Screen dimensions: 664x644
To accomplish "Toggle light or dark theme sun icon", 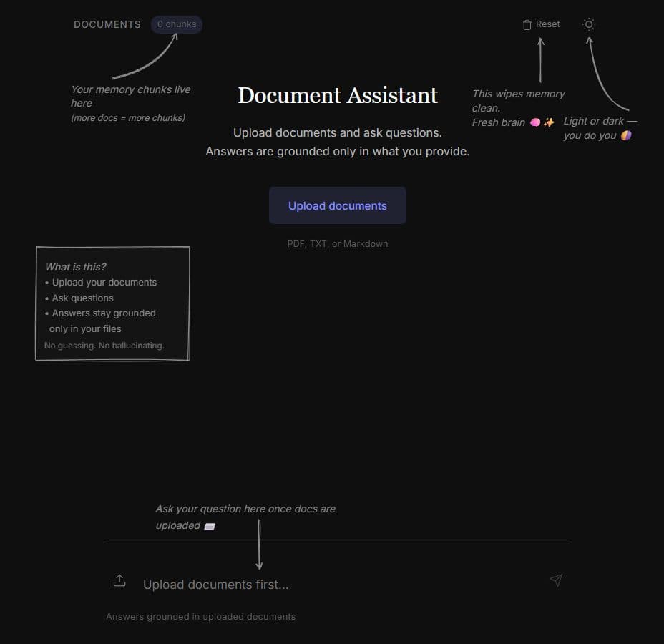I will (x=589, y=24).
